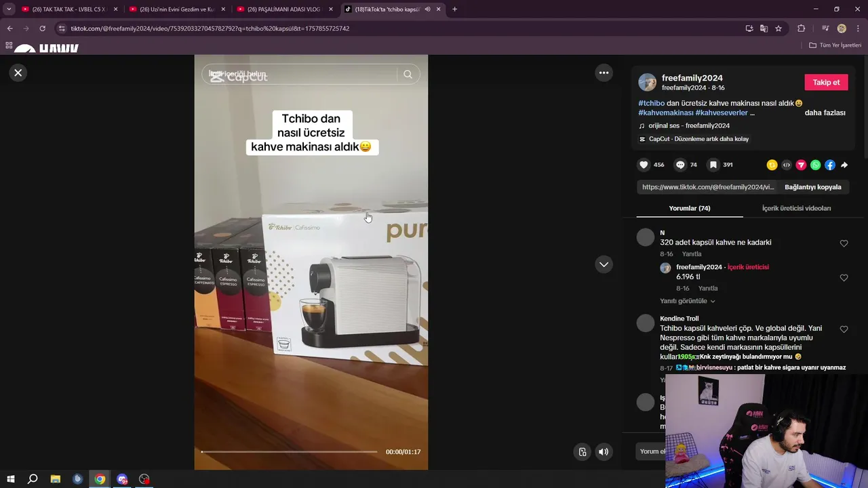Open freefamily2024 username heading

[x=692, y=78]
